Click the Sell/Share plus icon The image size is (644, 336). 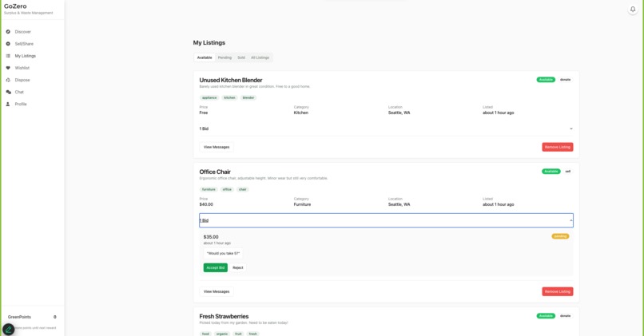click(x=8, y=43)
